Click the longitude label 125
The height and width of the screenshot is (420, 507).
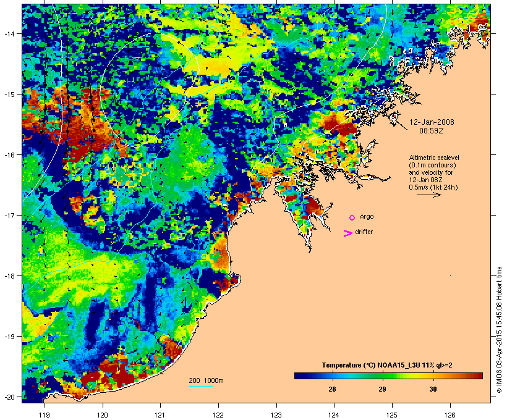coord(392,415)
